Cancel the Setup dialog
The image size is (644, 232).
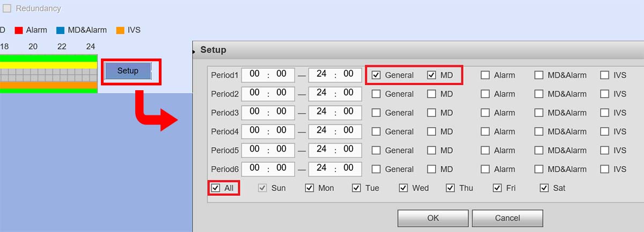coord(507,218)
